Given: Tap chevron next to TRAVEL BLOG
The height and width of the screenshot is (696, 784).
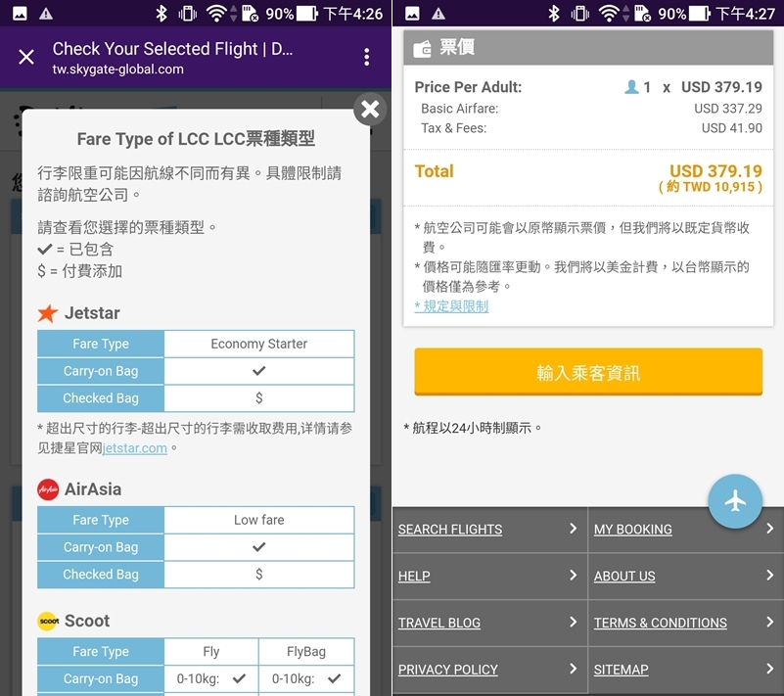Looking at the screenshot, I should click(573, 622).
